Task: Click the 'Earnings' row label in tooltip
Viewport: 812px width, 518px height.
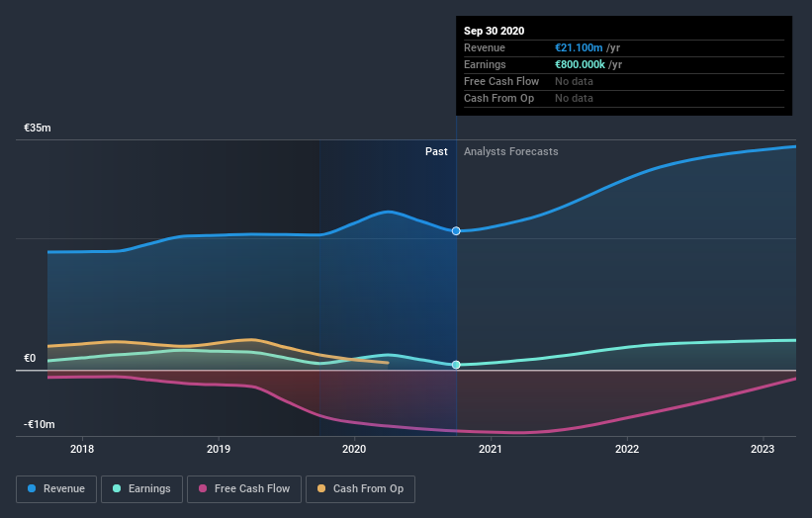Action: click(485, 64)
